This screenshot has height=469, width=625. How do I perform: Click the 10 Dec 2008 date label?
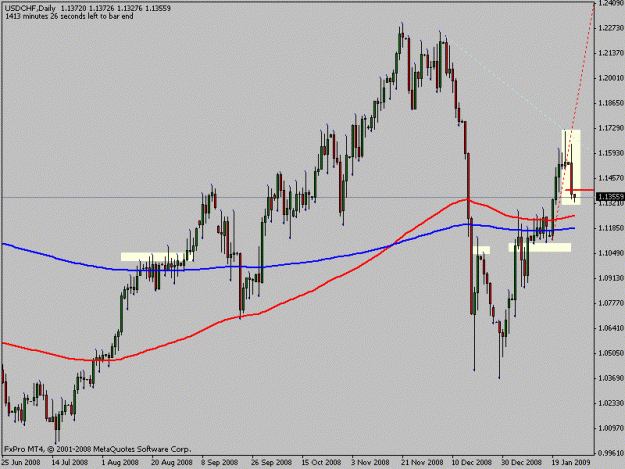[x=472, y=463]
